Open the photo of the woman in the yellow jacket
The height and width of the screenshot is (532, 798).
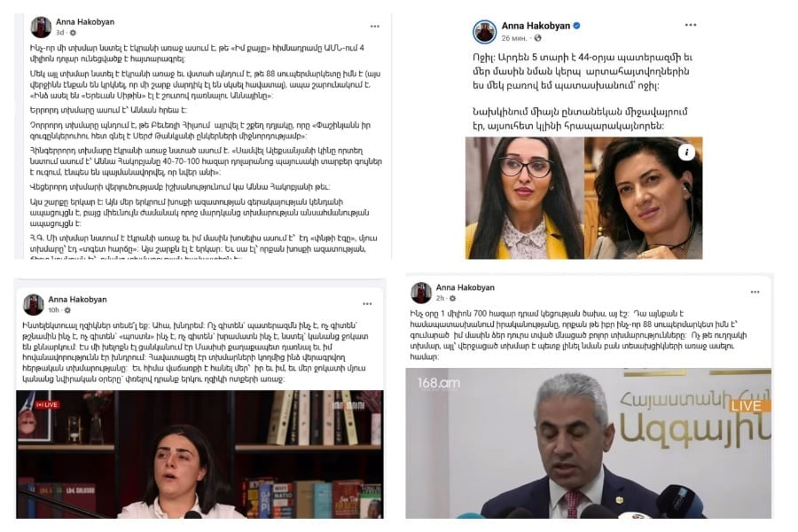coord(524,198)
